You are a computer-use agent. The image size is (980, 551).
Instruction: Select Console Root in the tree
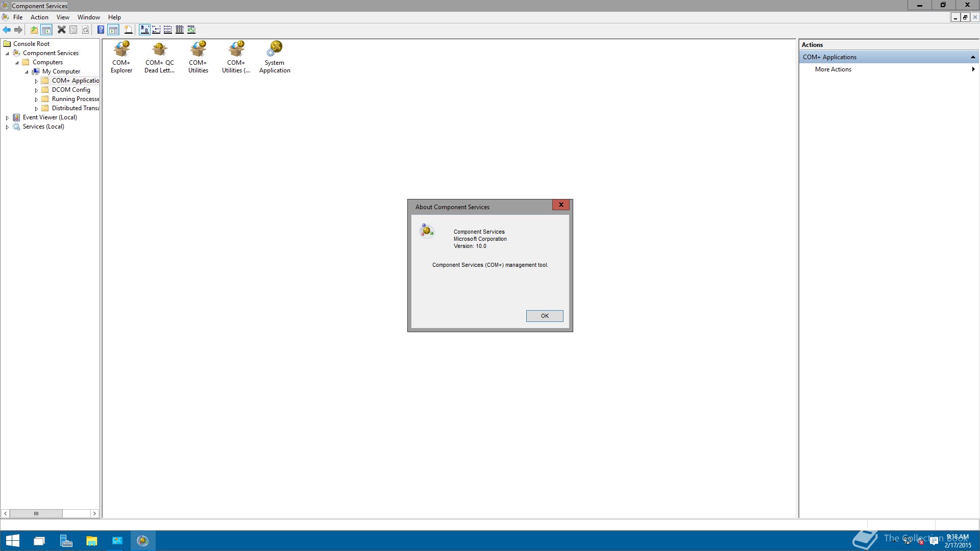(31, 44)
